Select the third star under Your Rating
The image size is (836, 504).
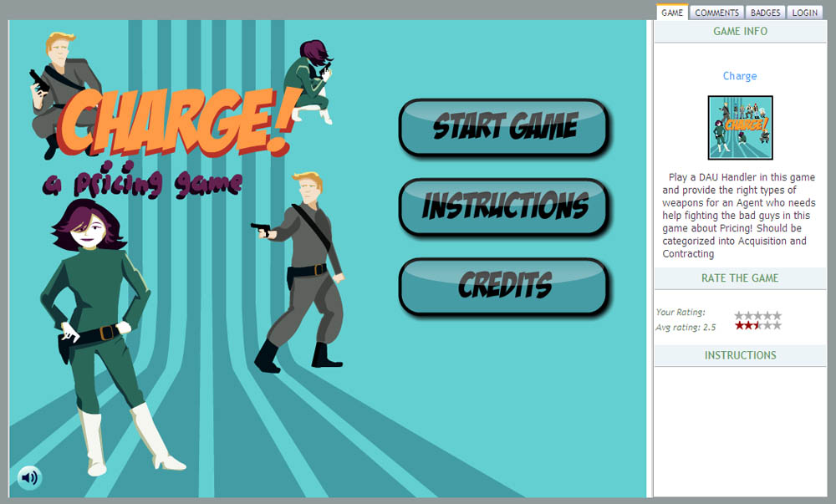point(757,315)
